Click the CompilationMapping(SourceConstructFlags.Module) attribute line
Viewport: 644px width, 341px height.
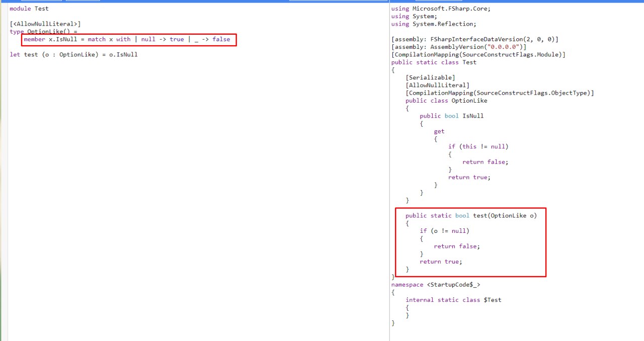coord(478,54)
